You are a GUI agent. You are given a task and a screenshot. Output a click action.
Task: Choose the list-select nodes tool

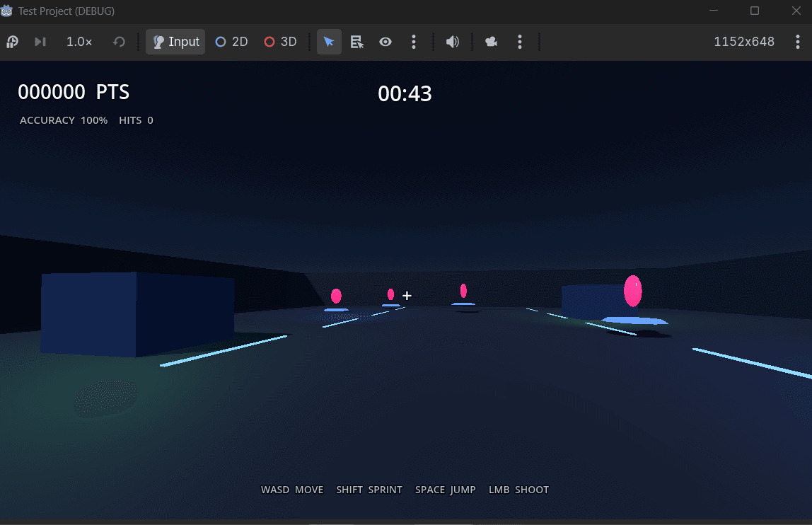coord(356,42)
